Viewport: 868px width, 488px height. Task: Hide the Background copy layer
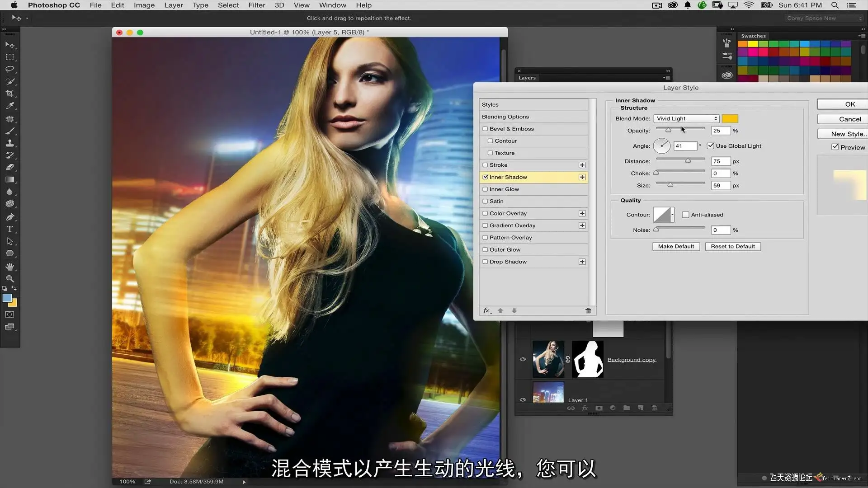[x=523, y=360]
